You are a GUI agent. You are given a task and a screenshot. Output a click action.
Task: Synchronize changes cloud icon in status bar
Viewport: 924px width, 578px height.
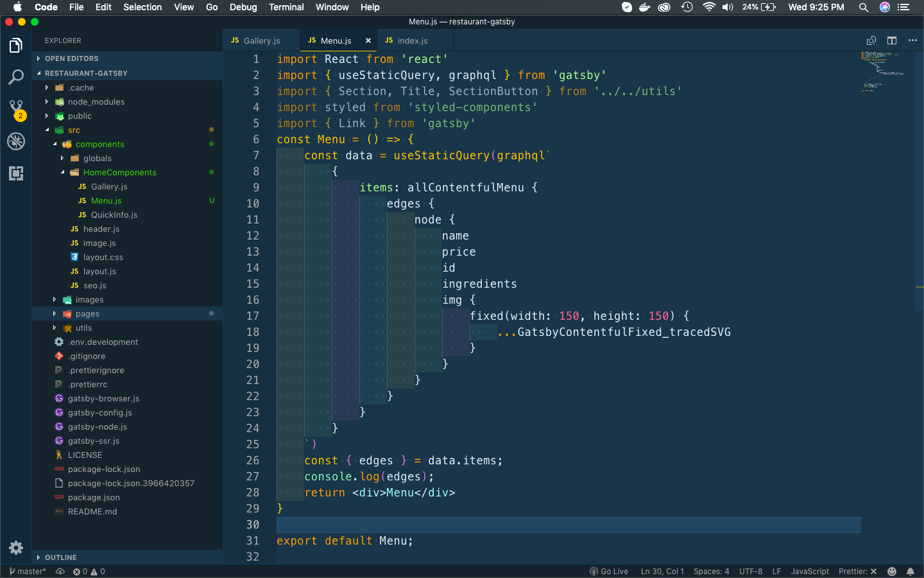pos(60,572)
